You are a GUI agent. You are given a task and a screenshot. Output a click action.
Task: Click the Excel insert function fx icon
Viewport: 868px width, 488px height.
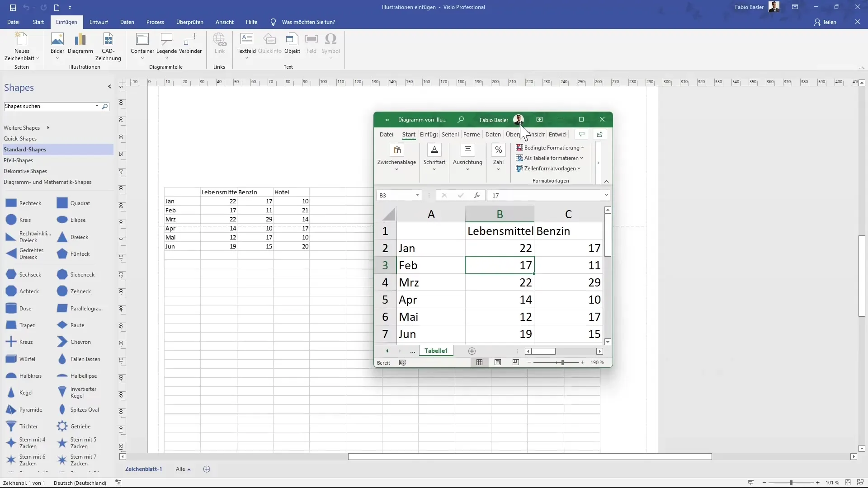click(477, 195)
